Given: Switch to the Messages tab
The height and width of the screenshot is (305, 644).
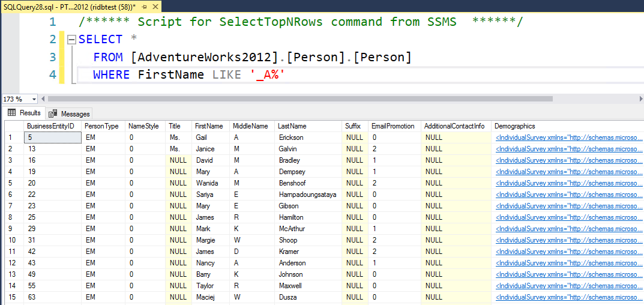Looking at the screenshot, I should 69,114.
